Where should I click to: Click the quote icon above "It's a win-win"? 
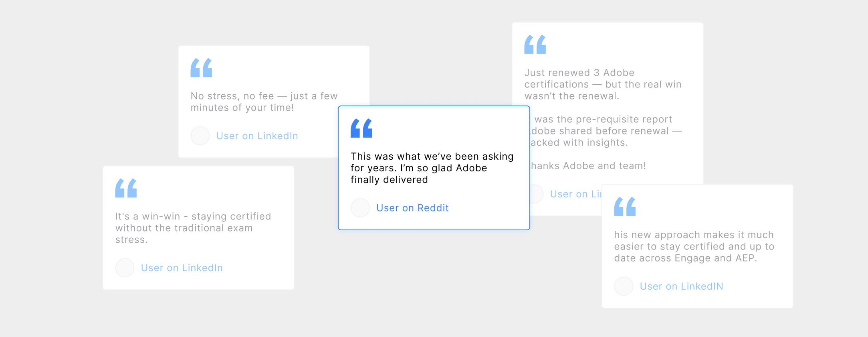pyautogui.click(x=126, y=188)
